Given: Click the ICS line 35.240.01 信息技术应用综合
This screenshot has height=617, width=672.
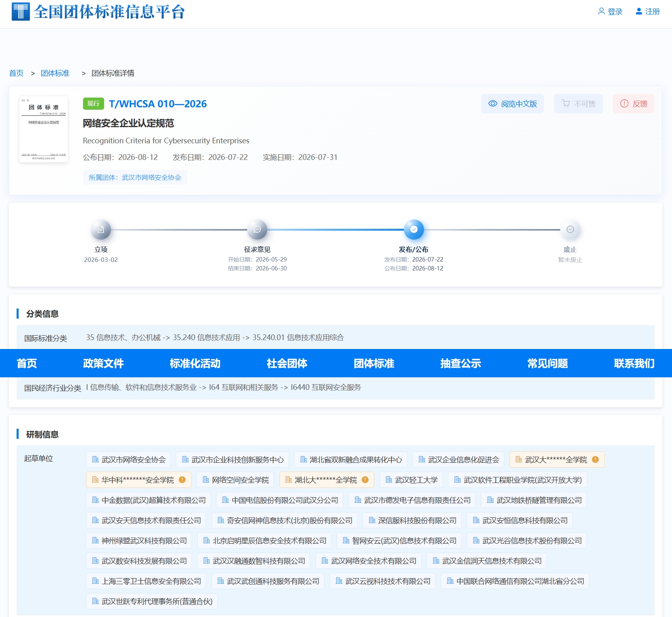Looking at the screenshot, I should click(298, 338).
